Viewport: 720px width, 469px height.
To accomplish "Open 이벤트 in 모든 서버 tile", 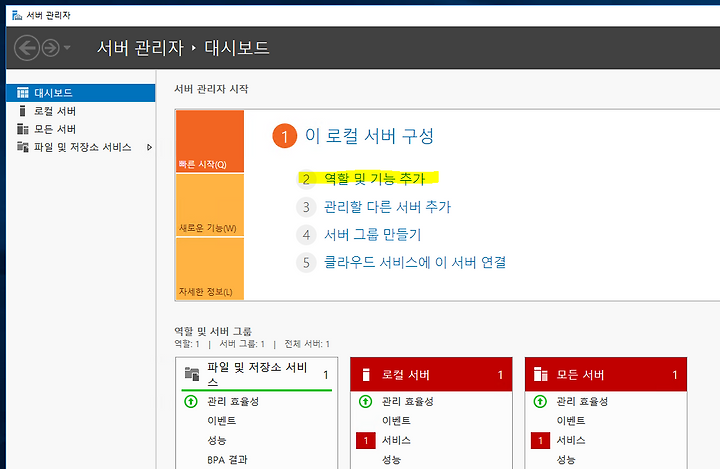I will pos(571,421).
